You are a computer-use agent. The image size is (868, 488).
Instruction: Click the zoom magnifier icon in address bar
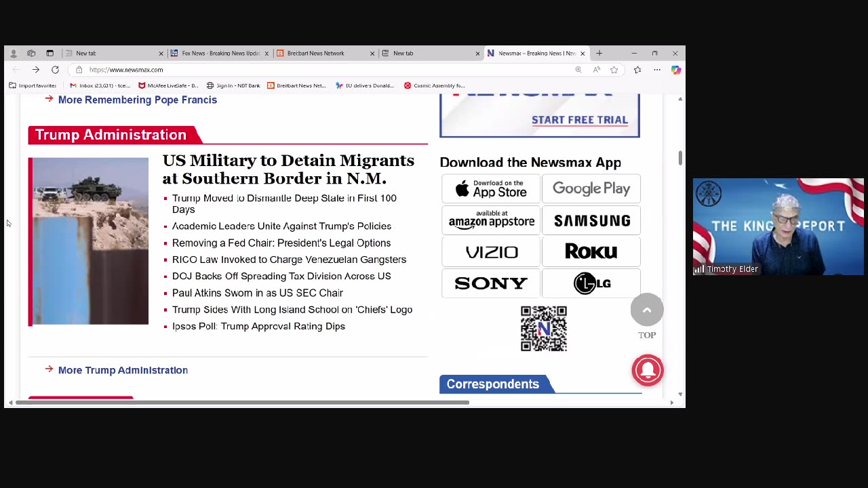point(578,70)
